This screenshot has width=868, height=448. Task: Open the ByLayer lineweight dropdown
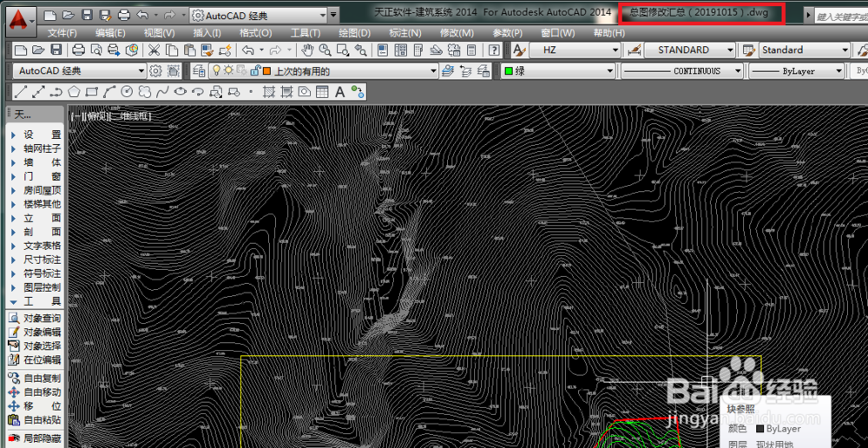point(797,71)
